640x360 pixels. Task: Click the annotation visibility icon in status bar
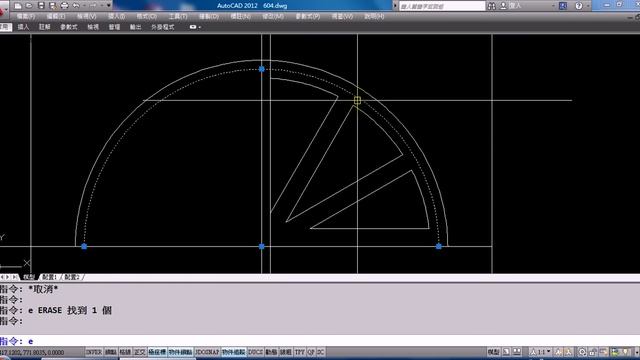click(x=558, y=352)
